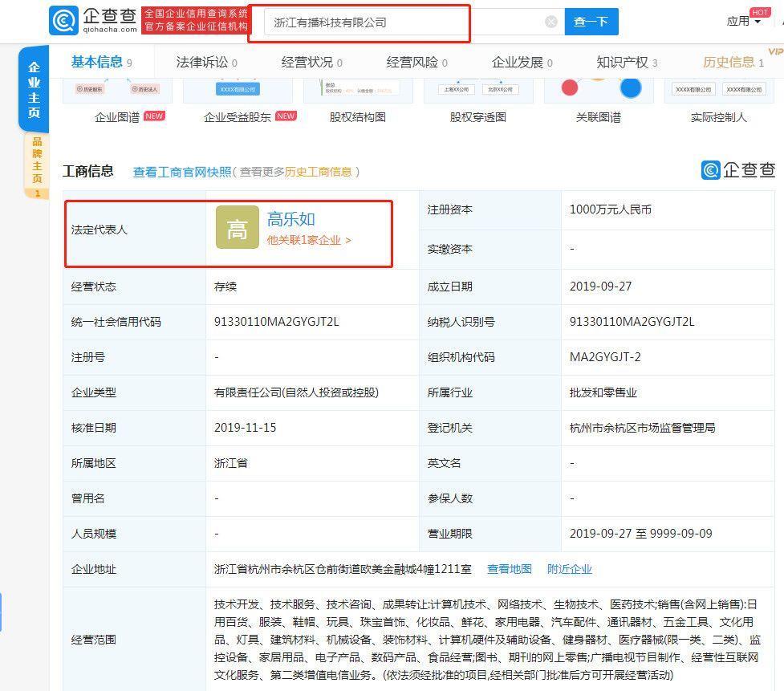Open the 实际控制人 diagram icon

point(718,90)
